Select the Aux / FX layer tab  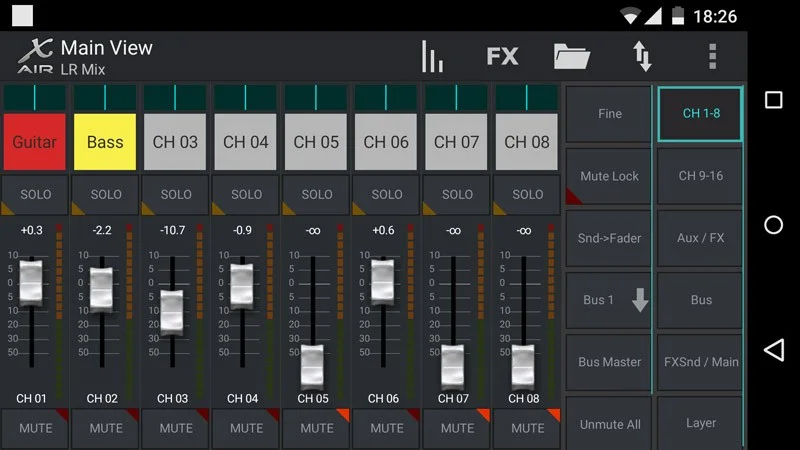coord(700,238)
